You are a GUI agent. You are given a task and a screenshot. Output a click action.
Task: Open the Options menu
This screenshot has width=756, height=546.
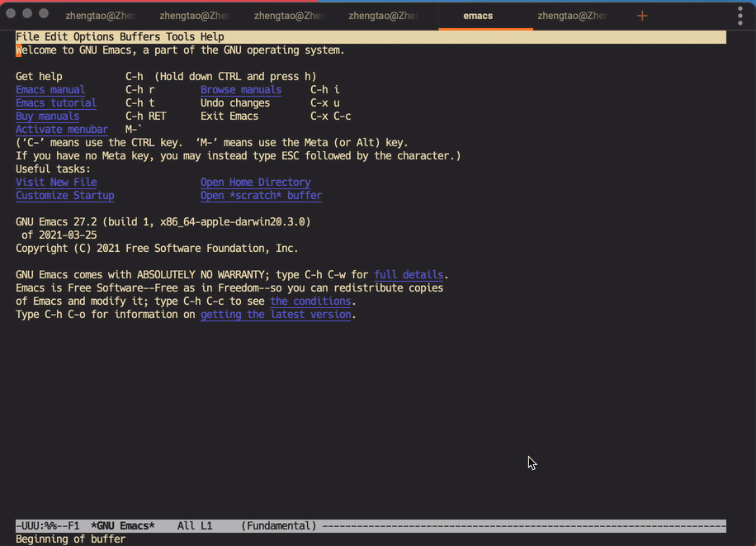click(x=93, y=37)
